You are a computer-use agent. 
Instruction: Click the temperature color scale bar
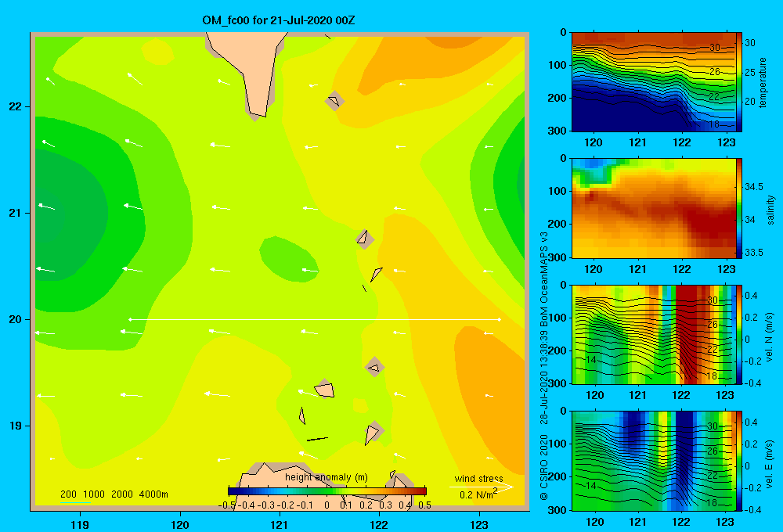[x=739, y=82]
